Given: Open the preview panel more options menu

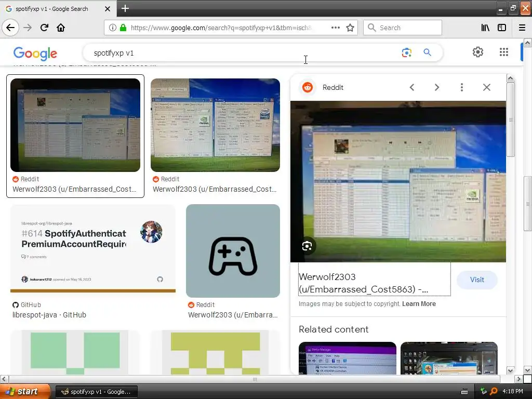Looking at the screenshot, I should [x=461, y=87].
